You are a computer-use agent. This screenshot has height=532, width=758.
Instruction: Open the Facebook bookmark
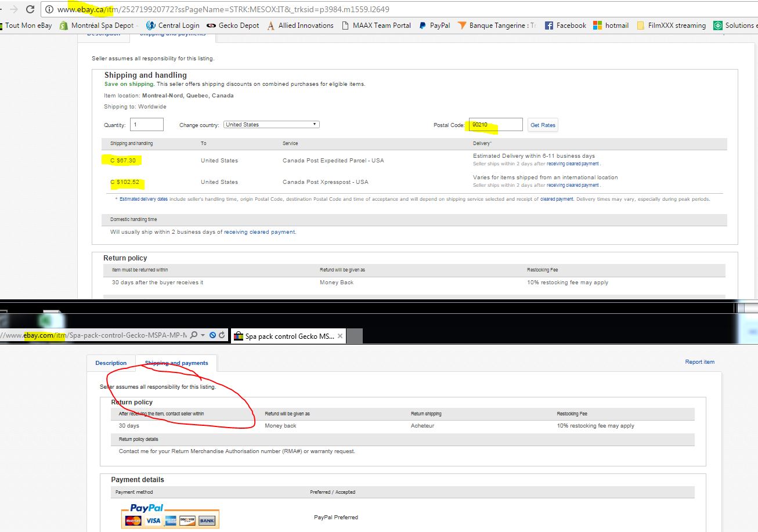click(565, 26)
